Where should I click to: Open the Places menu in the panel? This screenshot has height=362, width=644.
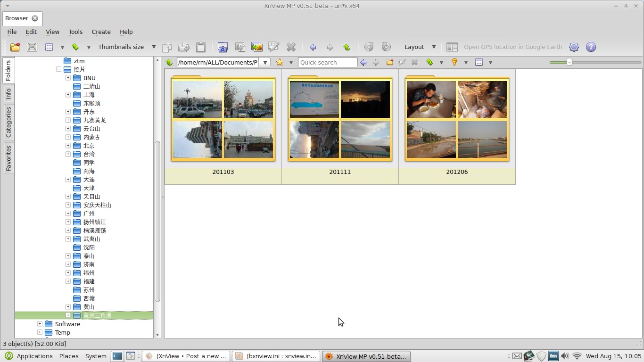[x=69, y=356]
